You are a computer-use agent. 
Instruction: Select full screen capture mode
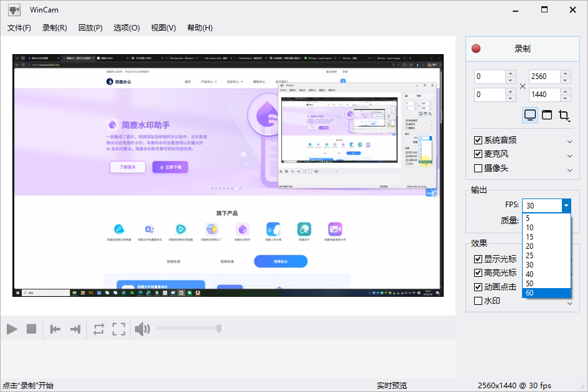point(530,115)
